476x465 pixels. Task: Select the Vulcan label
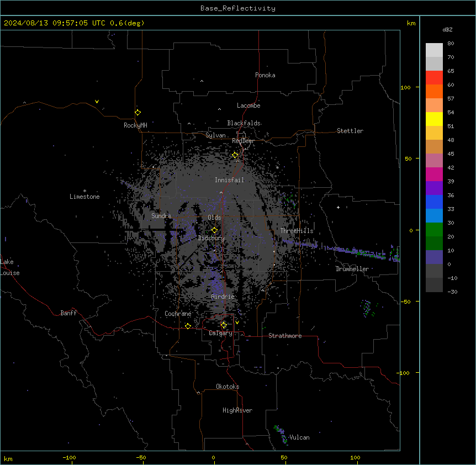(299, 437)
